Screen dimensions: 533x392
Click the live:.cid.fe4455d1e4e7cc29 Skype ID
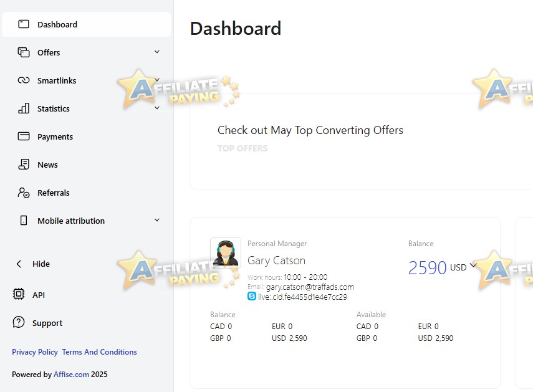point(302,297)
